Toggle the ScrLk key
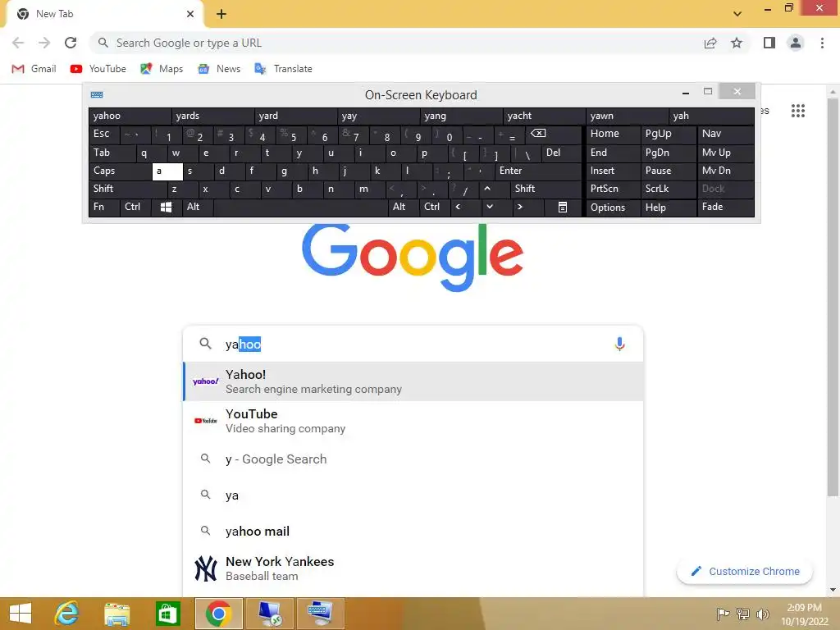Image resolution: width=840 pixels, height=630 pixels. pyautogui.click(x=668, y=189)
